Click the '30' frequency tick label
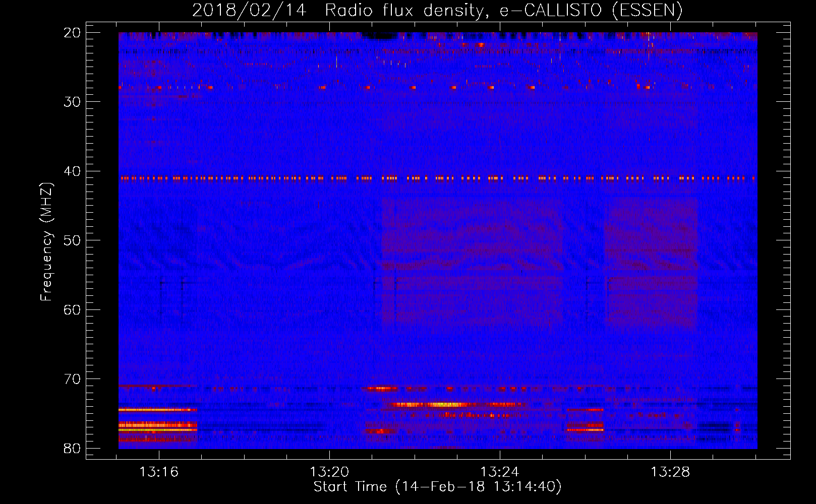Viewport: 816px width, 504px height. click(72, 102)
